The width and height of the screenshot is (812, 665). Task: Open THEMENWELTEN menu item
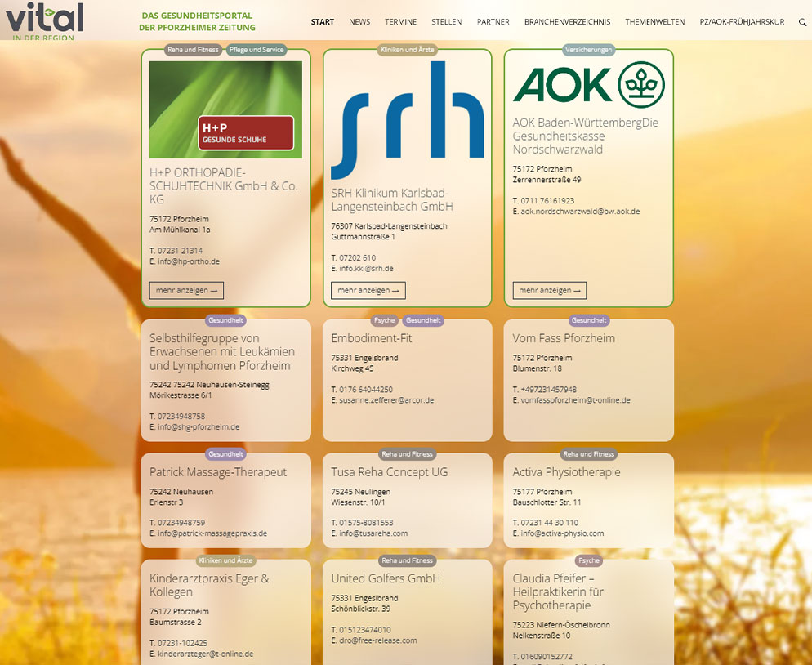pyautogui.click(x=654, y=22)
